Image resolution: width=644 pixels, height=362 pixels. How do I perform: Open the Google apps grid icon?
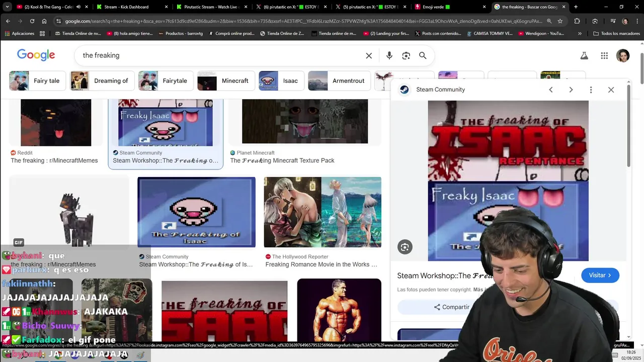[x=604, y=56]
